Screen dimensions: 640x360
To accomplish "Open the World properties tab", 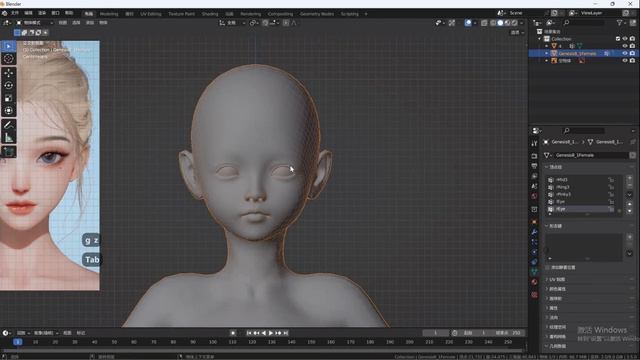I will point(534,196).
